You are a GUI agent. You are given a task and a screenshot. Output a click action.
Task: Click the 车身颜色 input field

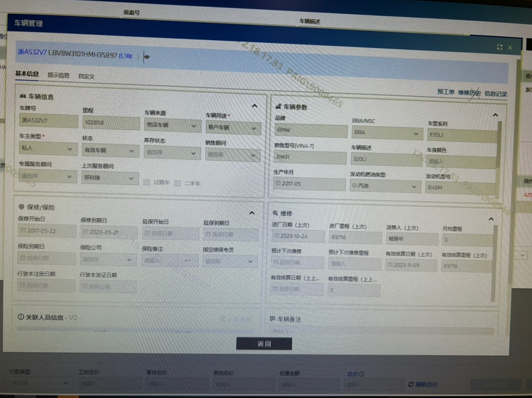[x=460, y=162]
